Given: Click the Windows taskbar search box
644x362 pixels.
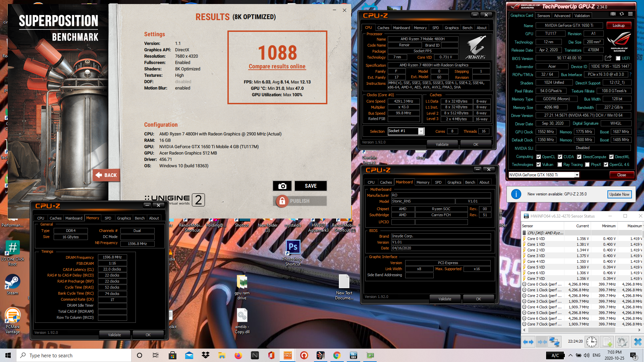Looking at the screenshot, I should (74, 355).
